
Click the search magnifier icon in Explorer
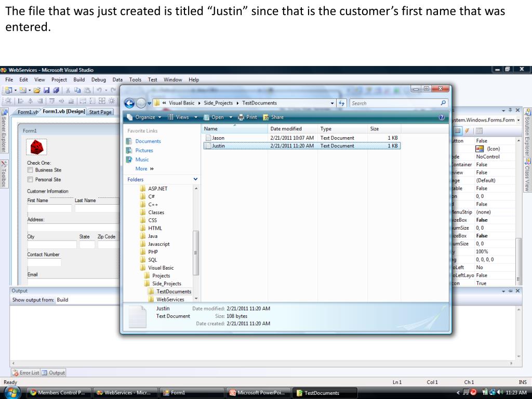click(443, 103)
